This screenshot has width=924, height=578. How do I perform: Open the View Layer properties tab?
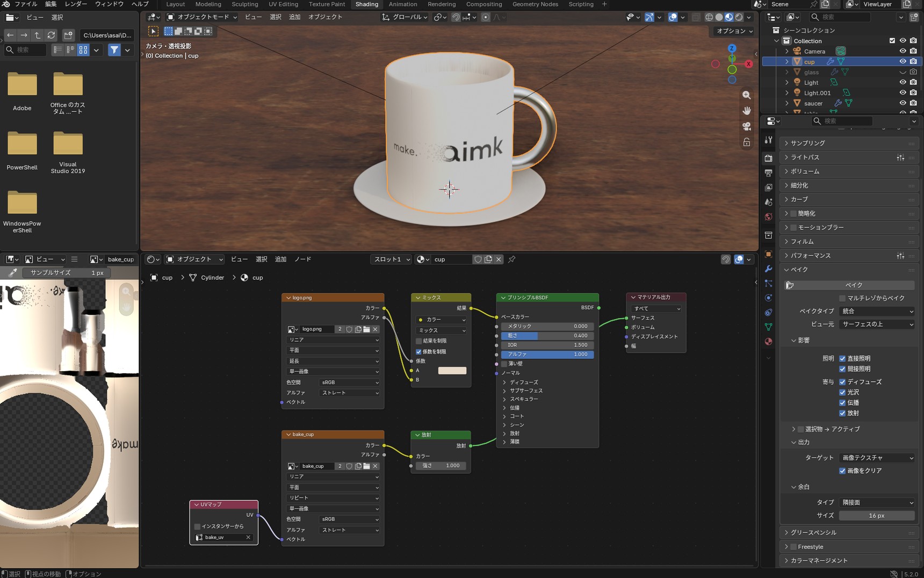[769, 187]
